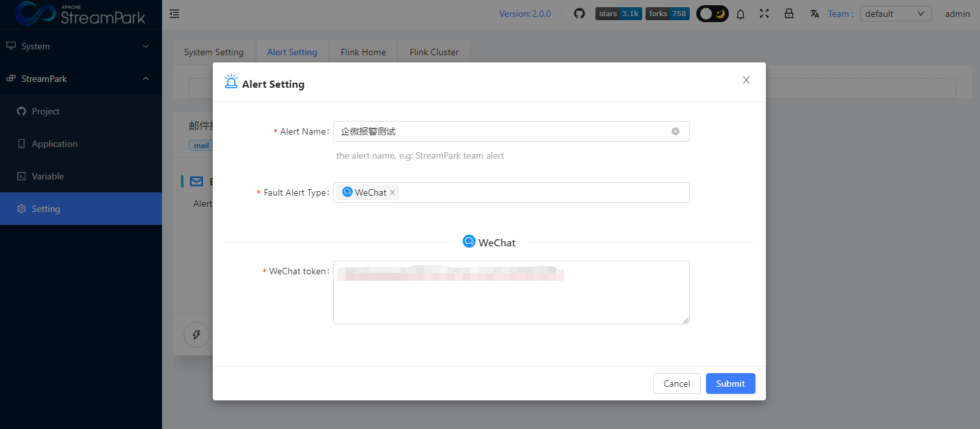Click the lock screen icon
This screenshot has height=429, width=980.
coord(789,14)
